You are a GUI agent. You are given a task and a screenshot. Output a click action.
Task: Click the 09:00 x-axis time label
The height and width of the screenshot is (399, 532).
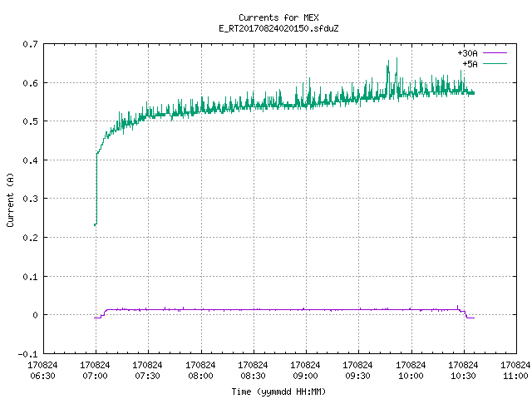(x=305, y=376)
